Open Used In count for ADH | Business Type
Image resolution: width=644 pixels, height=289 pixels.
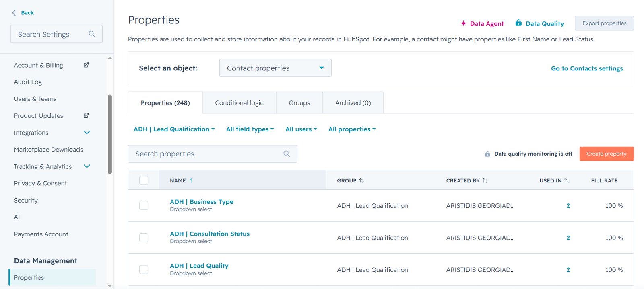tap(568, 205)
